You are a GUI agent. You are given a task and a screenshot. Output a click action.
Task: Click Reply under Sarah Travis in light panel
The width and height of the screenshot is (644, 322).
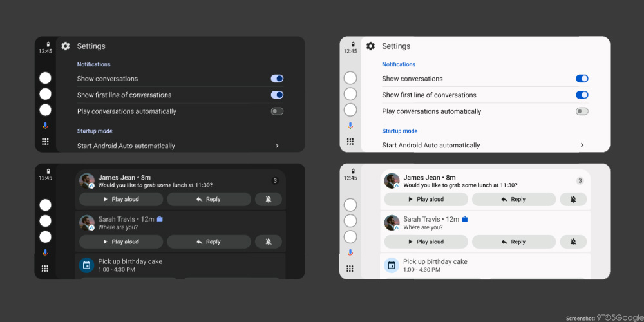(513, 242)
